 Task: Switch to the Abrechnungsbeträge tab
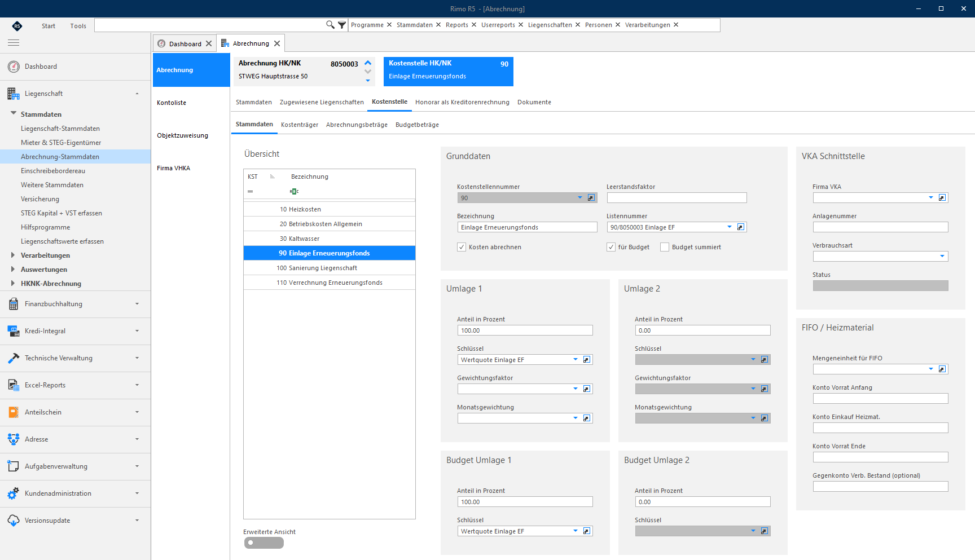(357, 125)
